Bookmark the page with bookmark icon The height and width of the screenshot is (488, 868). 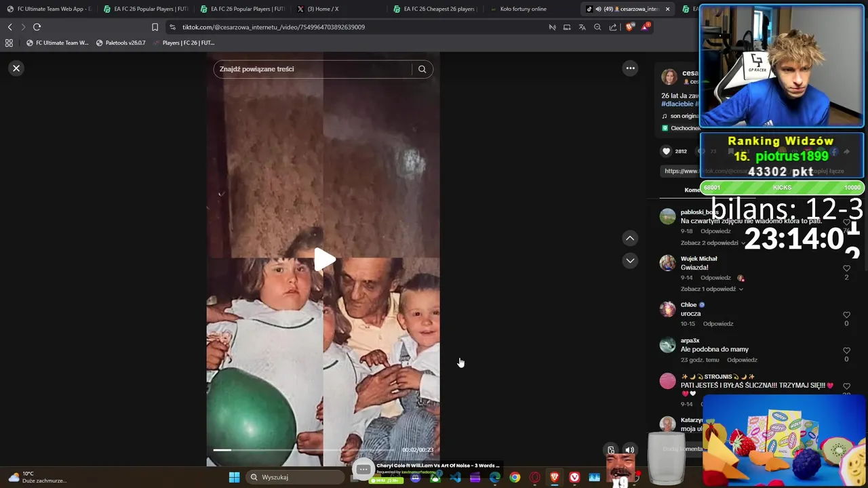155,27
